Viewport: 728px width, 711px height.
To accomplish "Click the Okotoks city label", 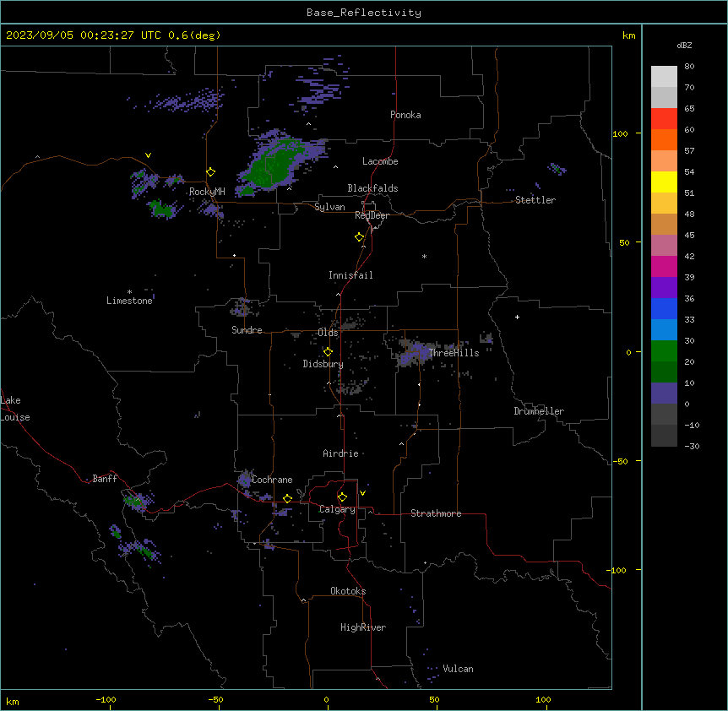I will click(348, 591).
